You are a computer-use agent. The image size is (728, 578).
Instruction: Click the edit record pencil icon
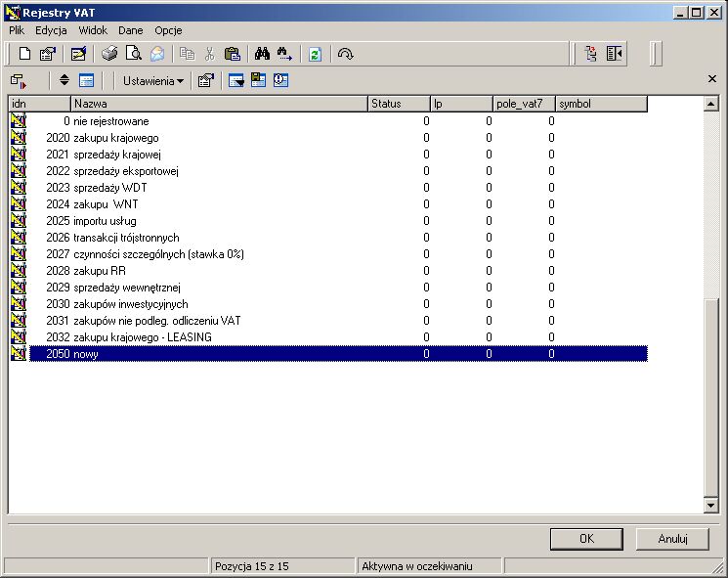coord(78,54)
